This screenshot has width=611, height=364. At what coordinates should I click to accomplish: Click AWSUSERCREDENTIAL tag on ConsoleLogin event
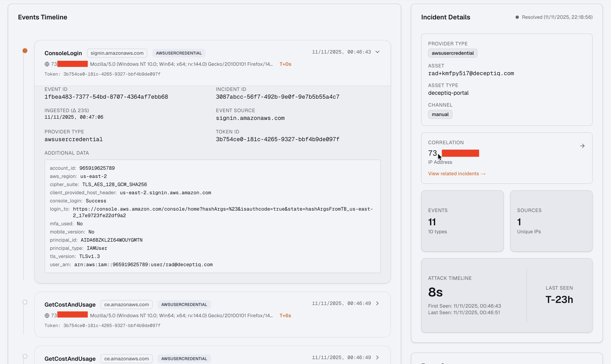(179, 53)
